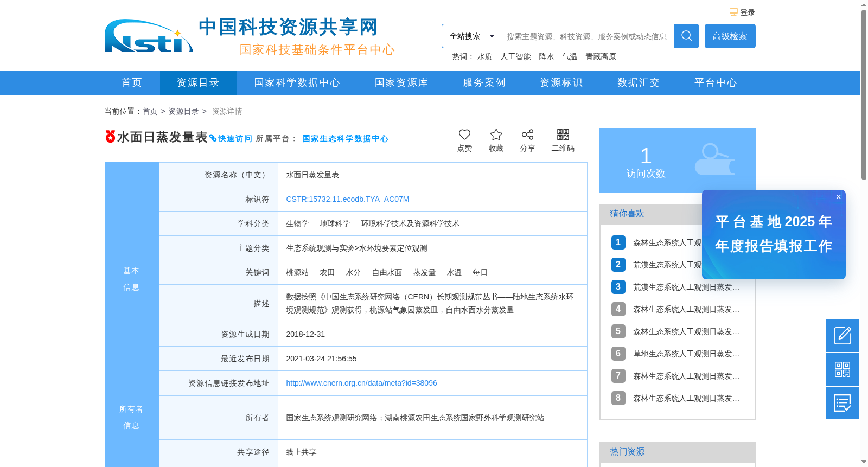Screen dimensions: 868x467
Task: Click the page vertical scrollbar thumb
Action: click(864, 94)
